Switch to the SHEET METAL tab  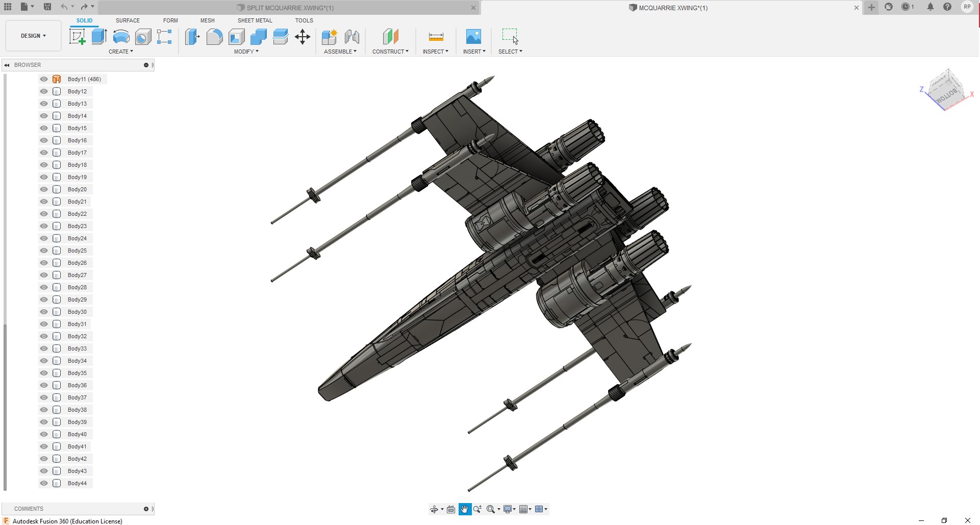tap(255, 20)
